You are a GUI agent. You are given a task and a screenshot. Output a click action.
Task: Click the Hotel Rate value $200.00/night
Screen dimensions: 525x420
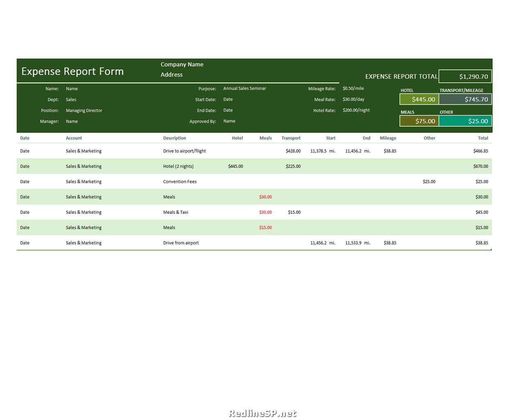pos(356,110)
